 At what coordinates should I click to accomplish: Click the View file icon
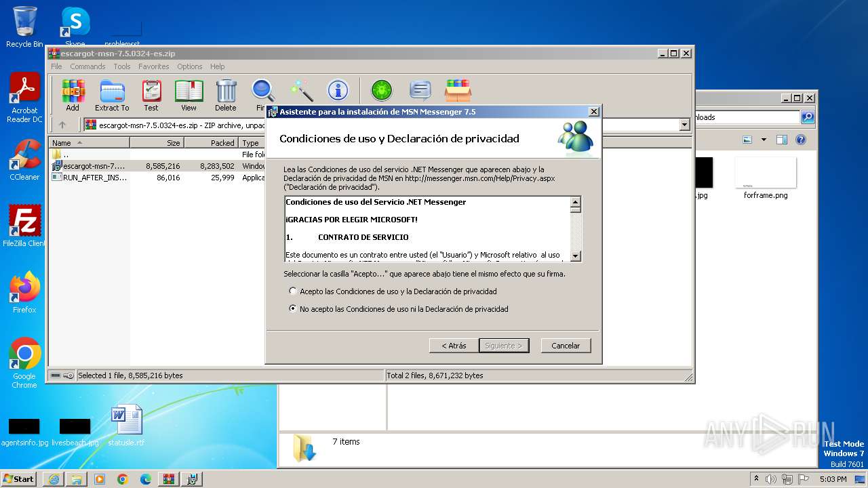[x=189, y=95]
